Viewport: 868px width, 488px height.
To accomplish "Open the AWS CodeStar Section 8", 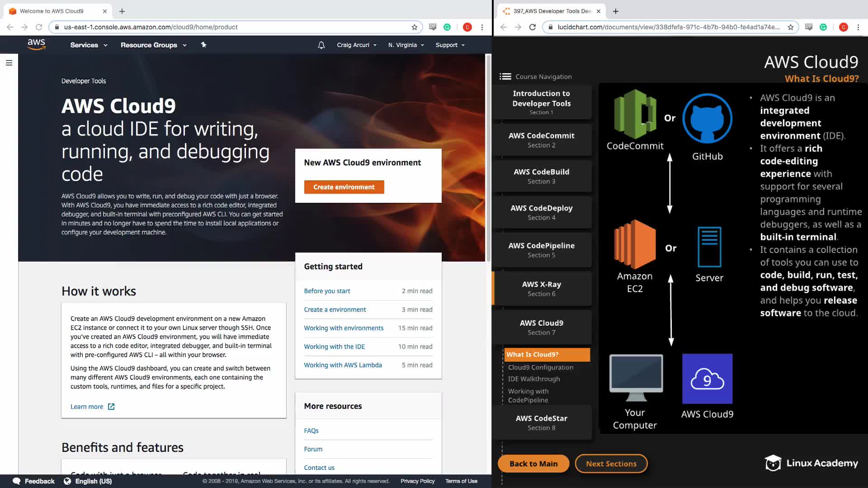I will click(541, 422).
